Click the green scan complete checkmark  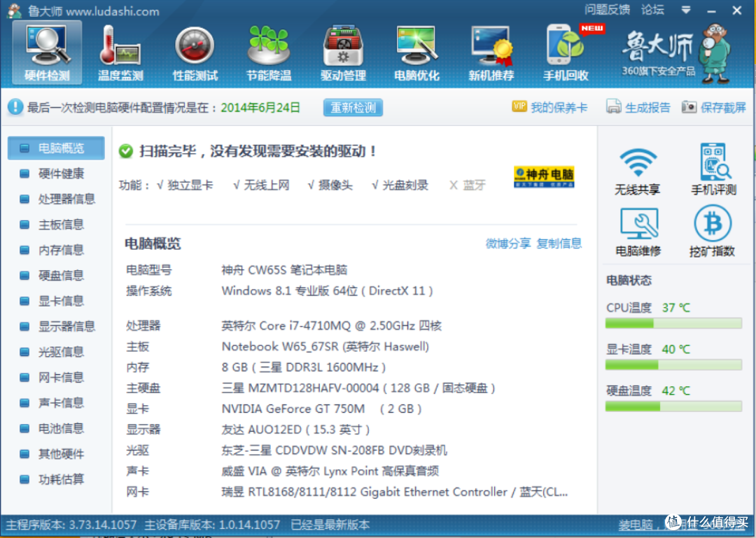[126, 151]
